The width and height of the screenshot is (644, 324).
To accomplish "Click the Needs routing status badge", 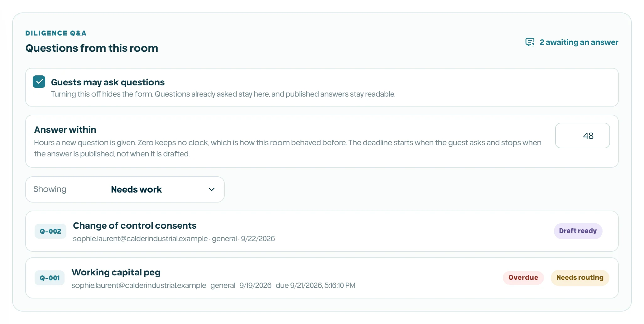I will click(x=580, y=278).
